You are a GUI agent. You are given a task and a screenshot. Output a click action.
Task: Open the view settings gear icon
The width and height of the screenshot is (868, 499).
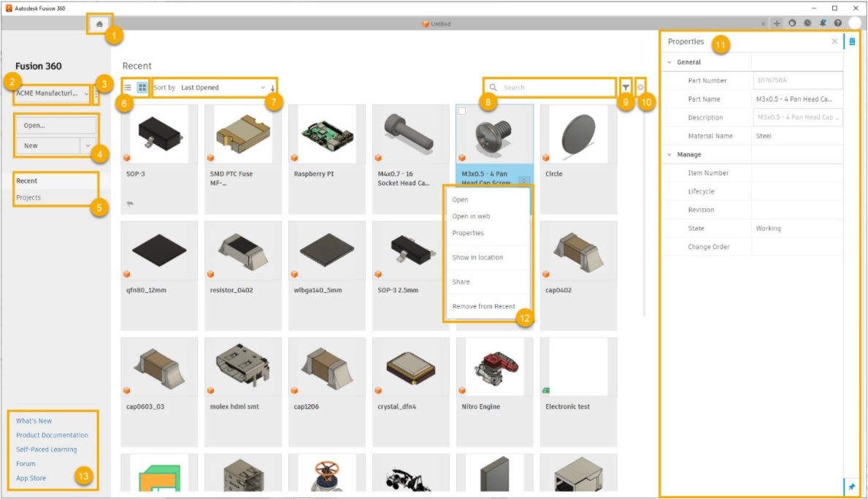[x=640, y=88]
